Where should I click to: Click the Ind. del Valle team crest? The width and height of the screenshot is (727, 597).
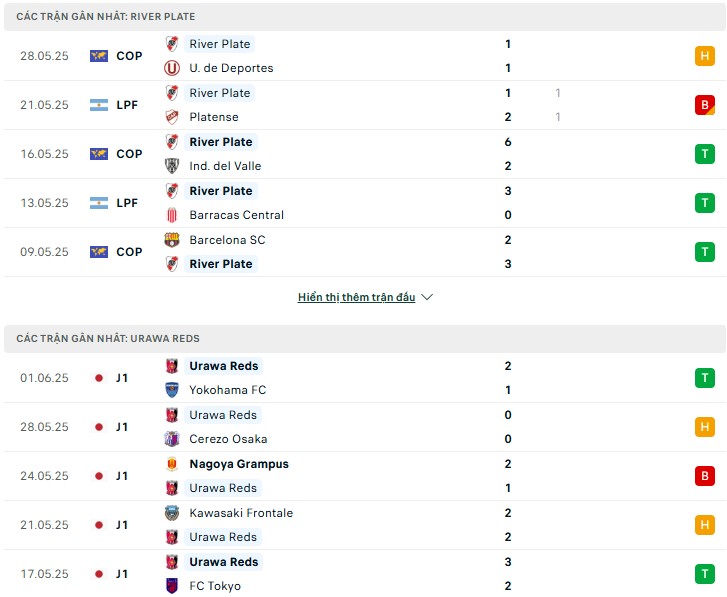tap(172, 166)
